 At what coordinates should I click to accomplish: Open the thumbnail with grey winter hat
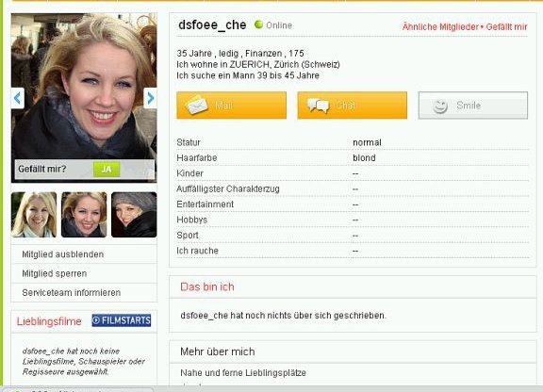(x=134, y=215)
